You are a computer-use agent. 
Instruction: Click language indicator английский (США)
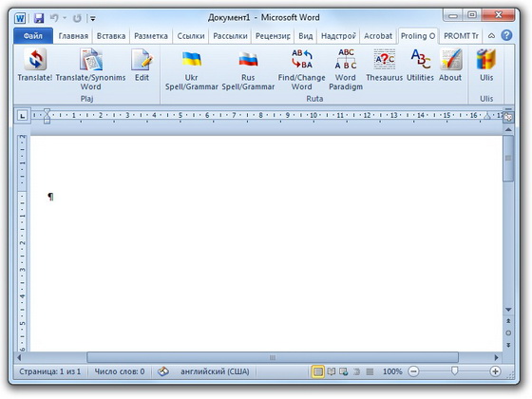pos(215,371)
